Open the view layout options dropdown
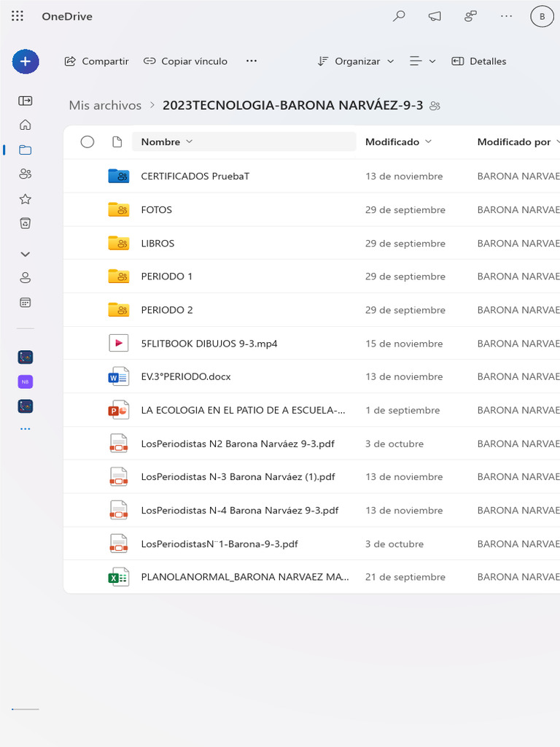Viewport: 560px width, 747px height. (x=422, y=61)
